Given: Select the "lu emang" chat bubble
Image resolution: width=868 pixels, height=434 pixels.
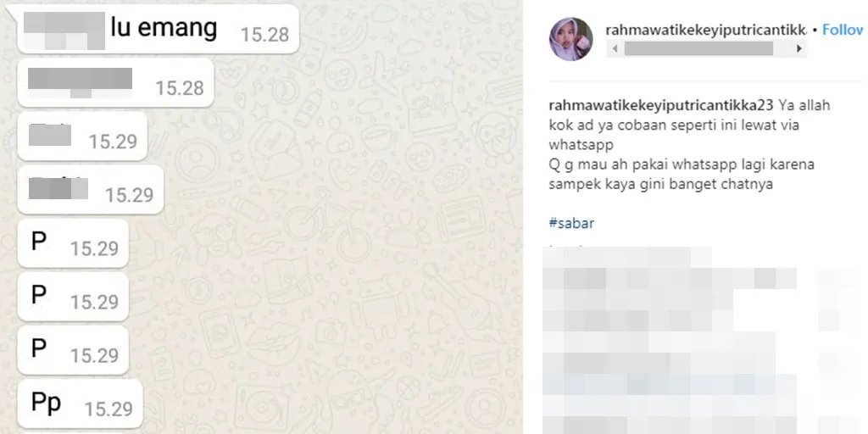Looking at the screenshot, I should (x=159, y=29).
